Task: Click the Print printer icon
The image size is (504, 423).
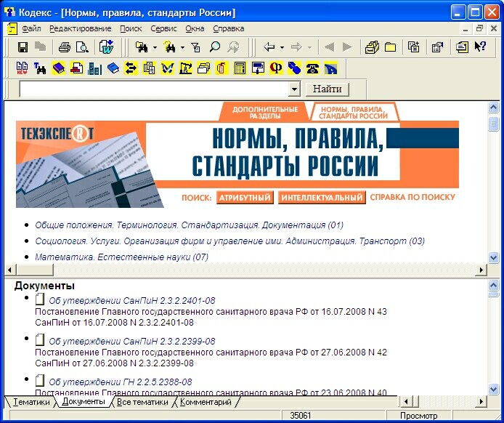Action: tap(65, 47)
